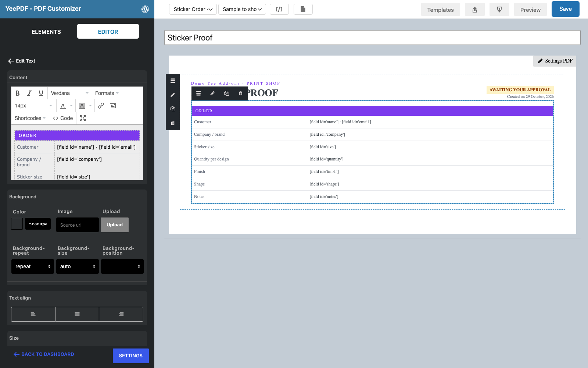The height and width of the screenshot is (368, 588).
Task: Open fullscreen editor with the expand icon
Action: 83,118
